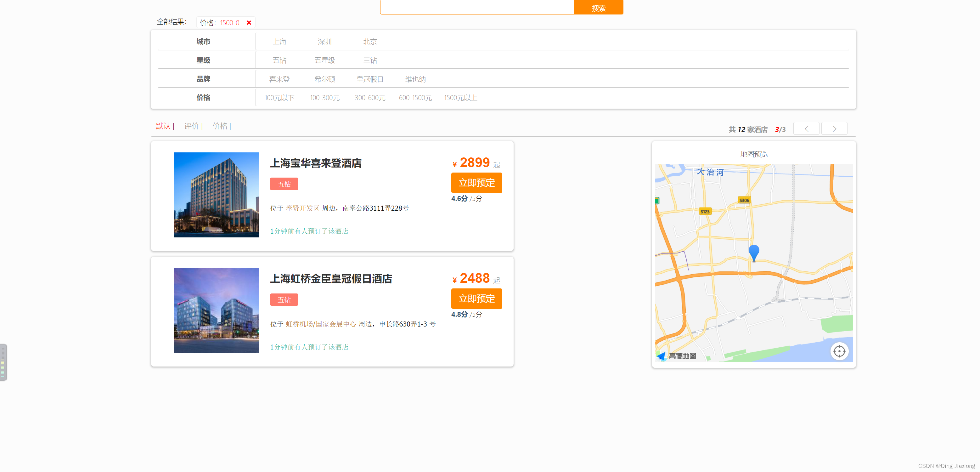Click the 地图预览 heading
This screenshot has height=472, width=980.
[754, 154]
